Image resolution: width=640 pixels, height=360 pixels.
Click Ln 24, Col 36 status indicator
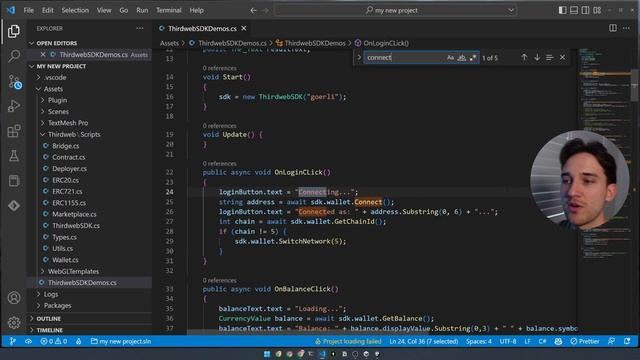tap(423, 341)
